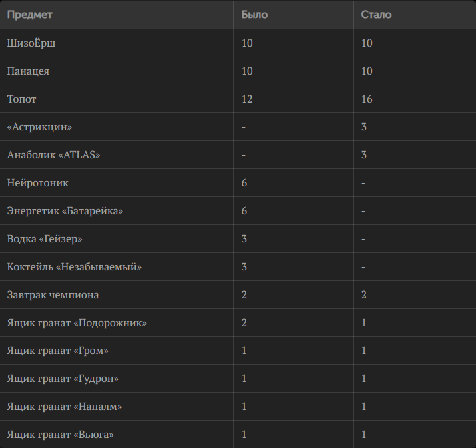Viewport: 476px width, 448px height.
Task: Click Топот's new value 16
Action: click(367, 99)
